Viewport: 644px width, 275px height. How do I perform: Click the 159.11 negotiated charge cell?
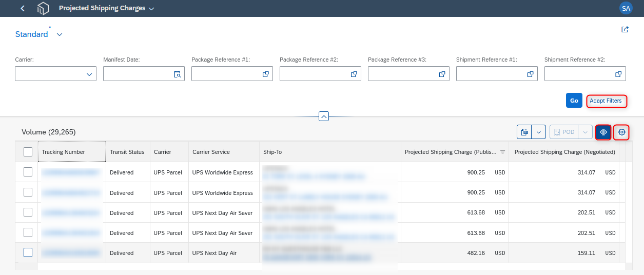[564, 253]
